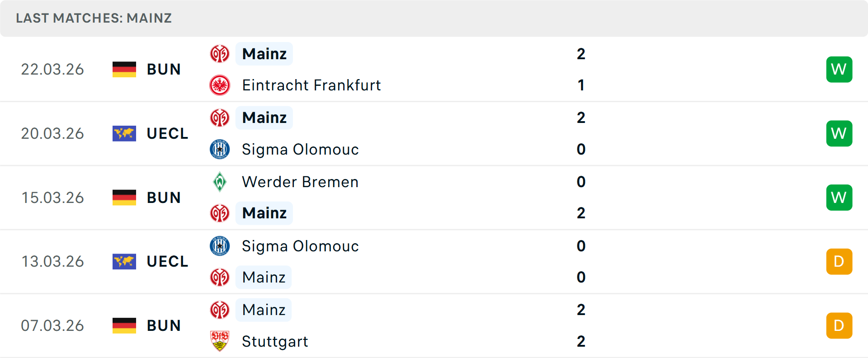
Task: Click the D badge for Stuttgart match
Action: pos(839,325)
